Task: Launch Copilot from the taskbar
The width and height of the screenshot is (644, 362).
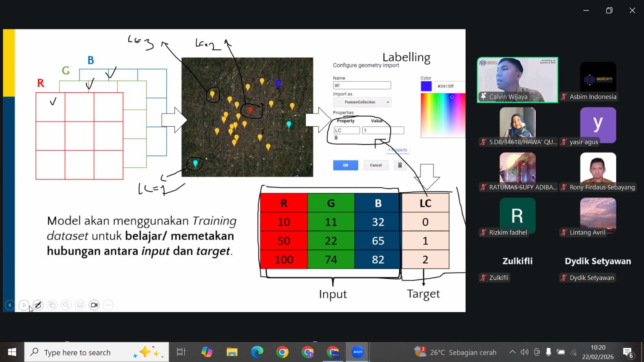Action: 207,352
